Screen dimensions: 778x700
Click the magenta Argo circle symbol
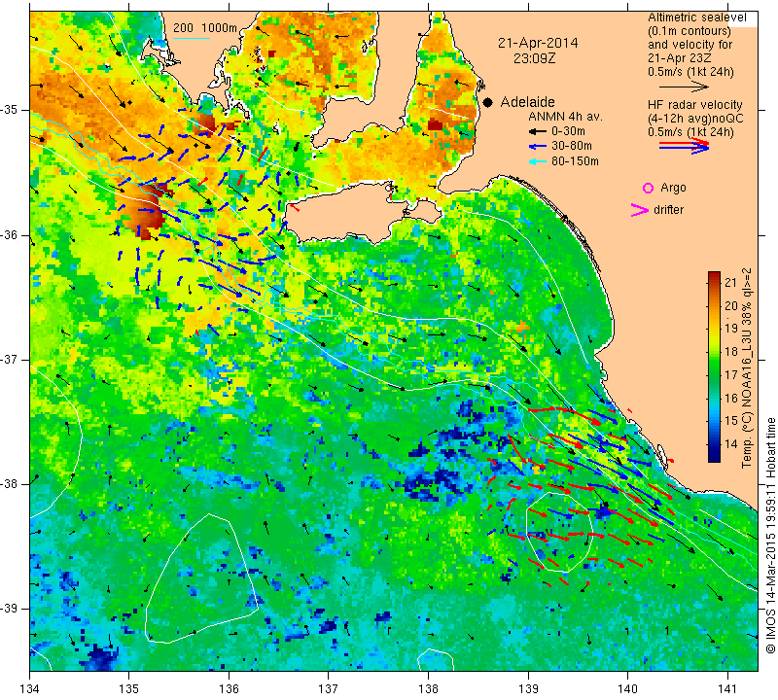click(x=648, y=188)
